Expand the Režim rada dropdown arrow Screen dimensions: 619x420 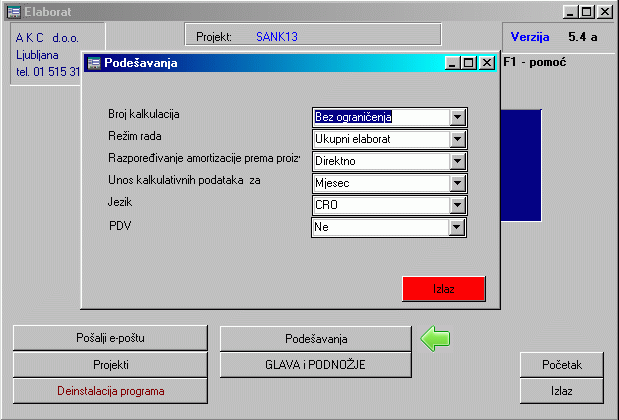(457, 139)
